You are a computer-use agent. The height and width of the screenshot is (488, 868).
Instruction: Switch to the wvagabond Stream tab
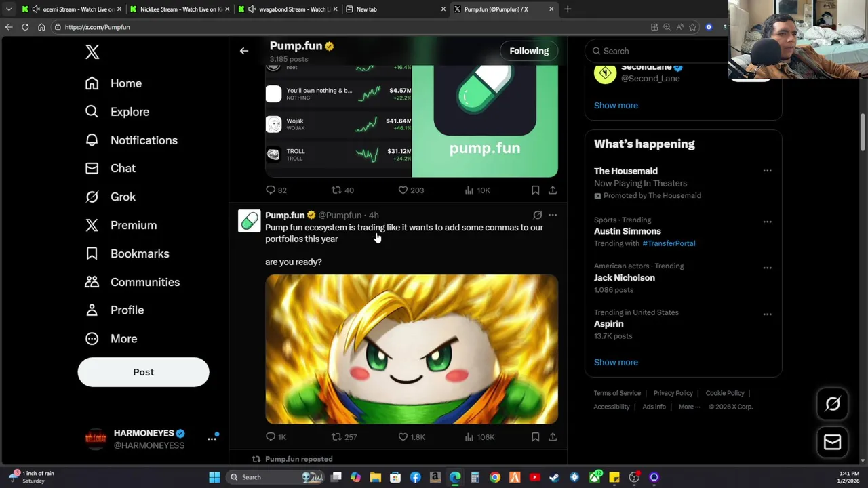287,9
